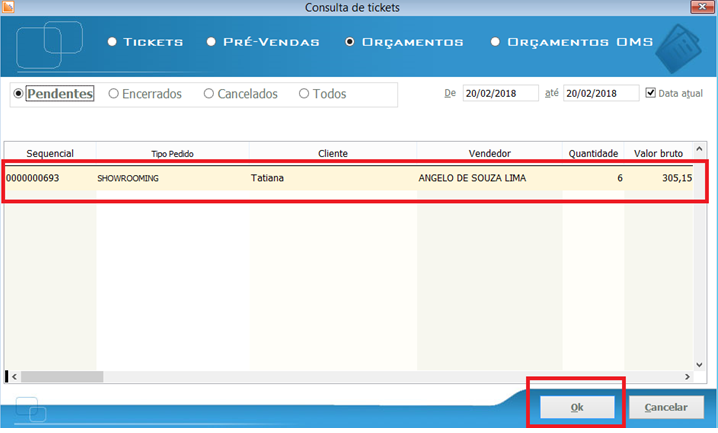Sort by the Cliente column header
Viewport: 718px width, 433px height.
tap(333, 153)
